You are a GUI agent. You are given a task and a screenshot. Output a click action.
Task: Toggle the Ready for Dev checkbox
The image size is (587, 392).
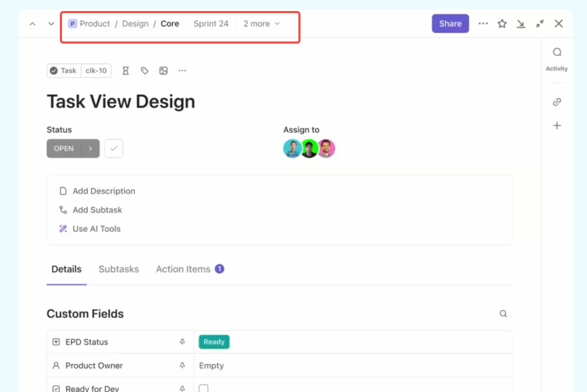coord(203,388)
